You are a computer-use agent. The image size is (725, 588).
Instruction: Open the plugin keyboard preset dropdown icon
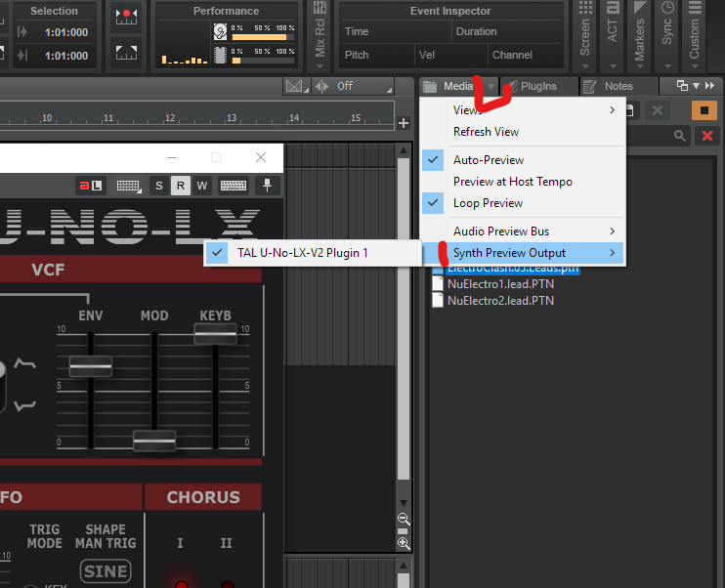coord(129,186)
